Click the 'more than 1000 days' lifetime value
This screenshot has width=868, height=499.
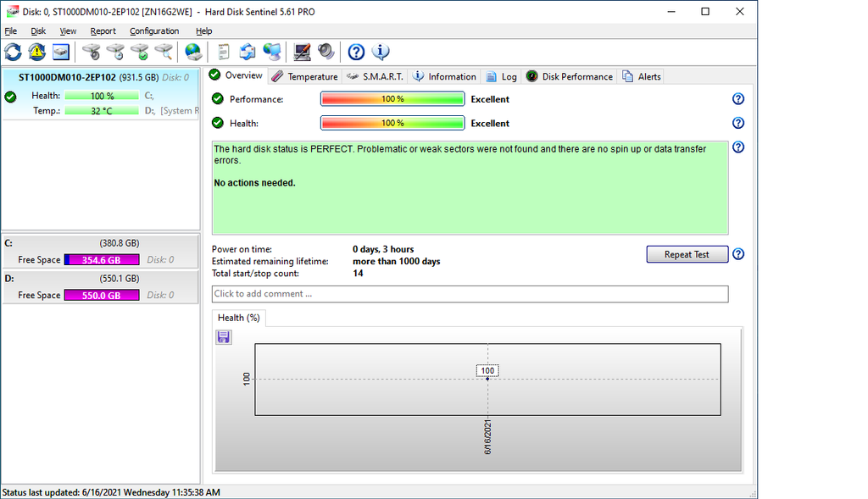tap(397, 262)
